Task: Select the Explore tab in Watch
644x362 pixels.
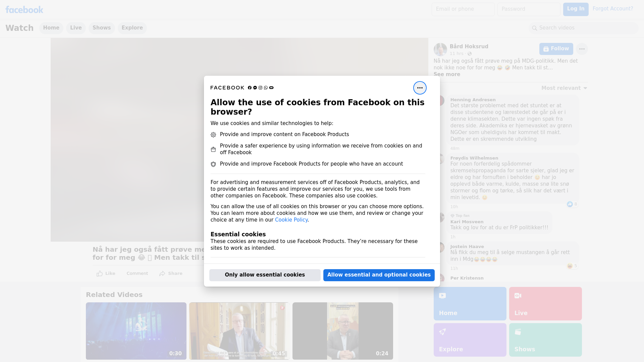Action: coord(132,28)
